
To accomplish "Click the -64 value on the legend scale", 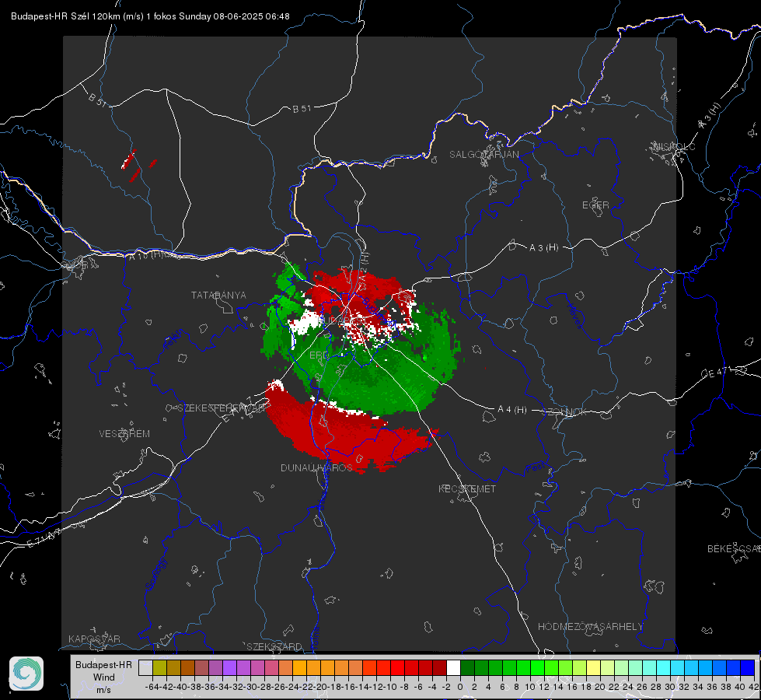I will point(152,687).
